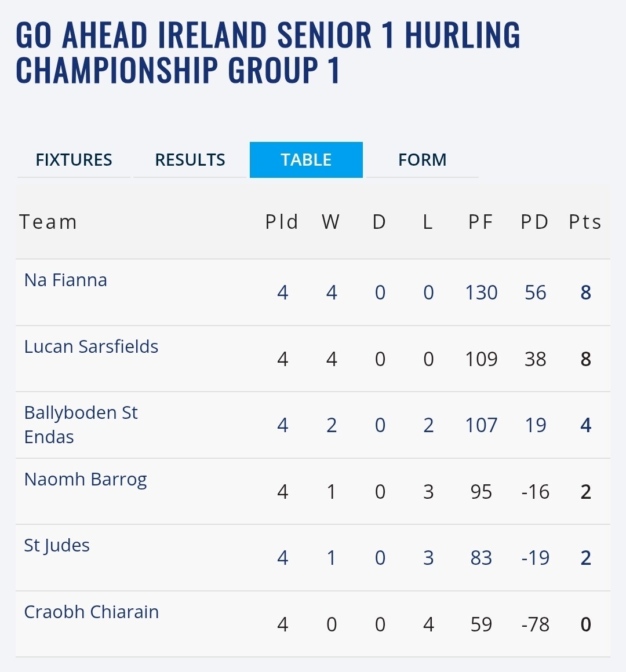Viewport: 626px width, 672px height.
Task: Click the championship group heading
Action: [x=268, y=52]
